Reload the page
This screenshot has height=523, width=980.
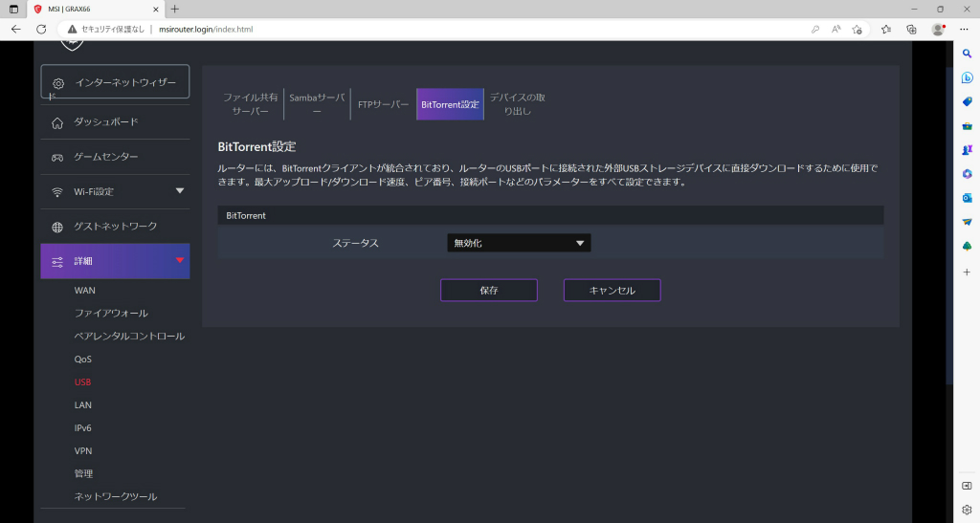point(41,30)
